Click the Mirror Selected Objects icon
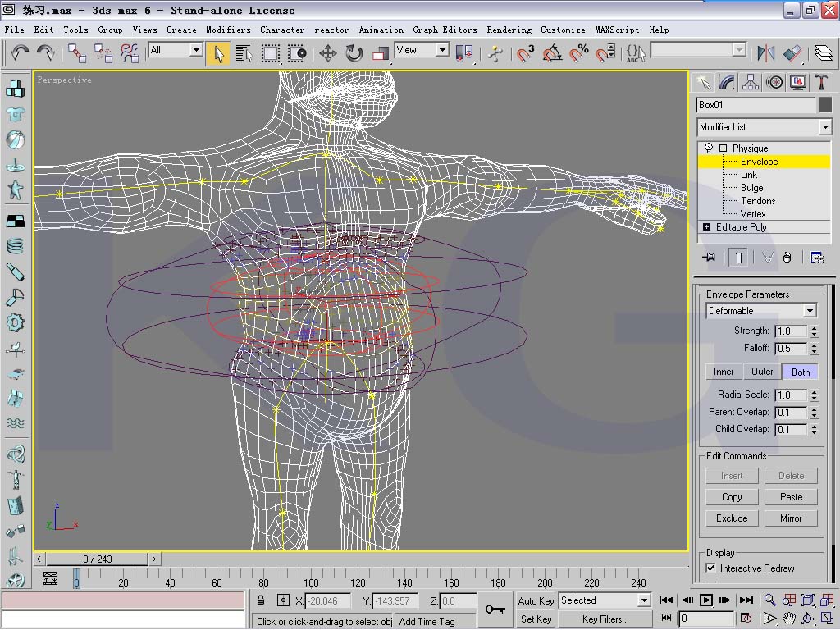The image size is (840, 630). tap(766, 53)
